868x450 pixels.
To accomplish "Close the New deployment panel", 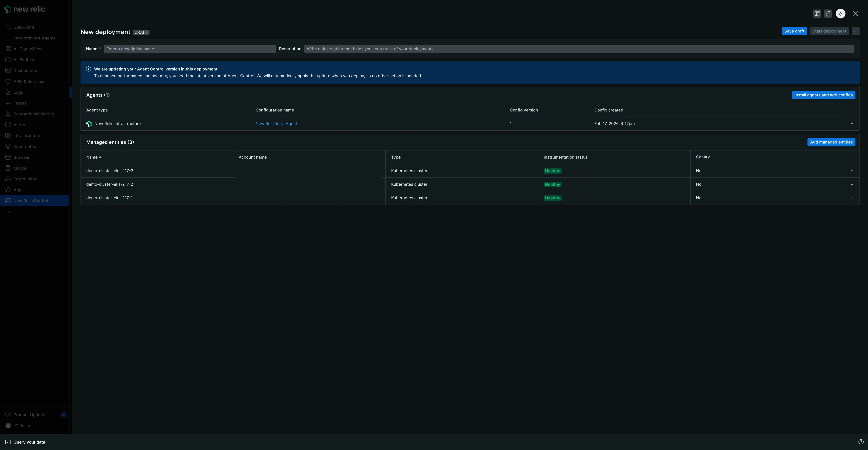I will [855, 14].
